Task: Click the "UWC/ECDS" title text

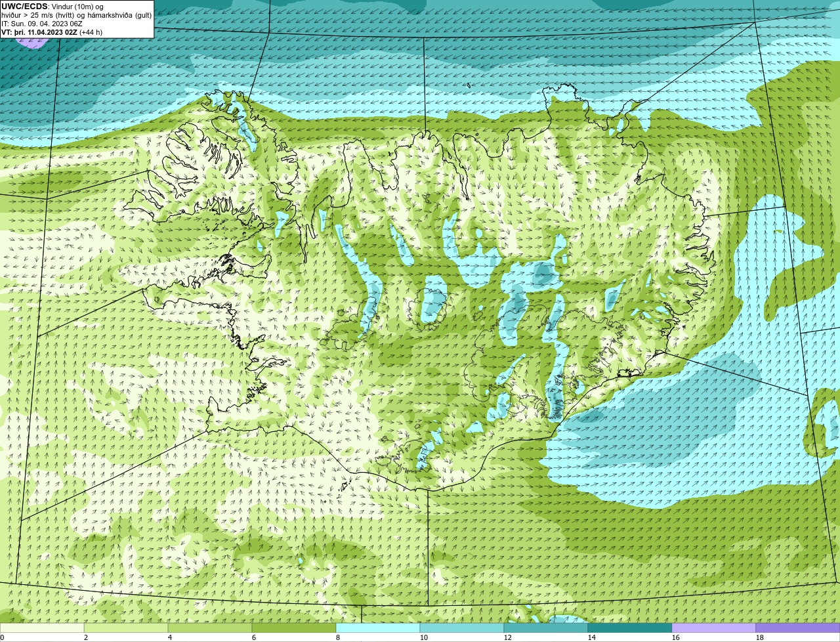Action: (x=24, y=7)
